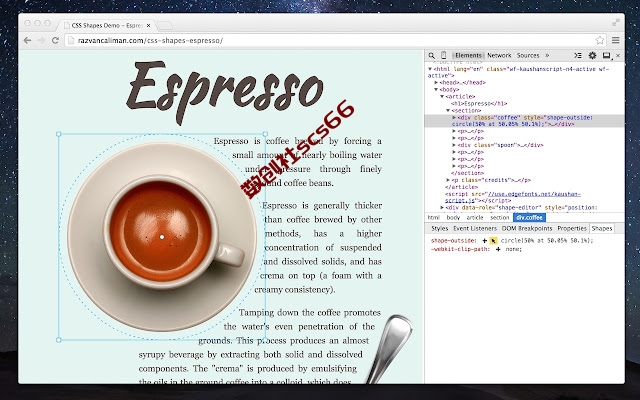The height and width of the screenshot is (400, 640).
Task: Select the Shapes sidebar tab
Action: click(602, 229)
